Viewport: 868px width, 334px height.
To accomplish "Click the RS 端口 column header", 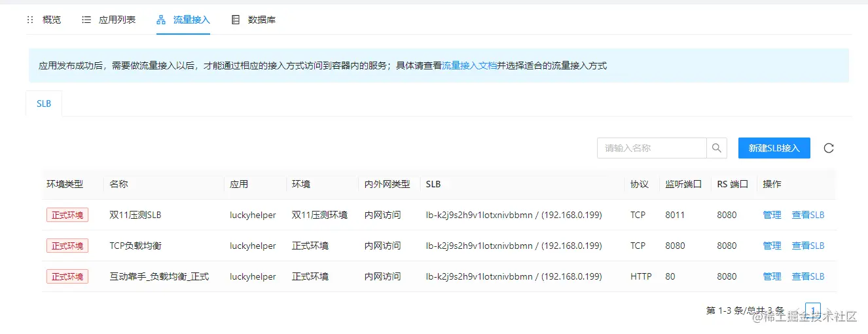I will tap(732, 184).
